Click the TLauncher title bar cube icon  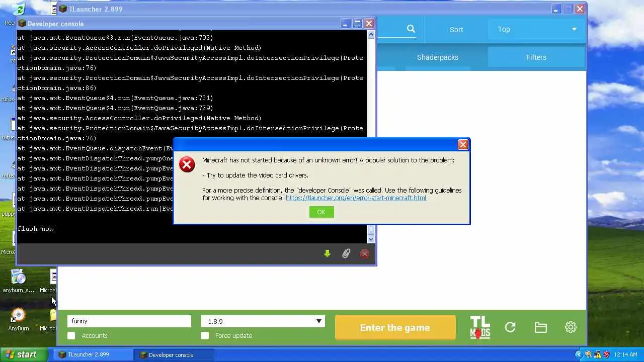click(x=62, y=9)
